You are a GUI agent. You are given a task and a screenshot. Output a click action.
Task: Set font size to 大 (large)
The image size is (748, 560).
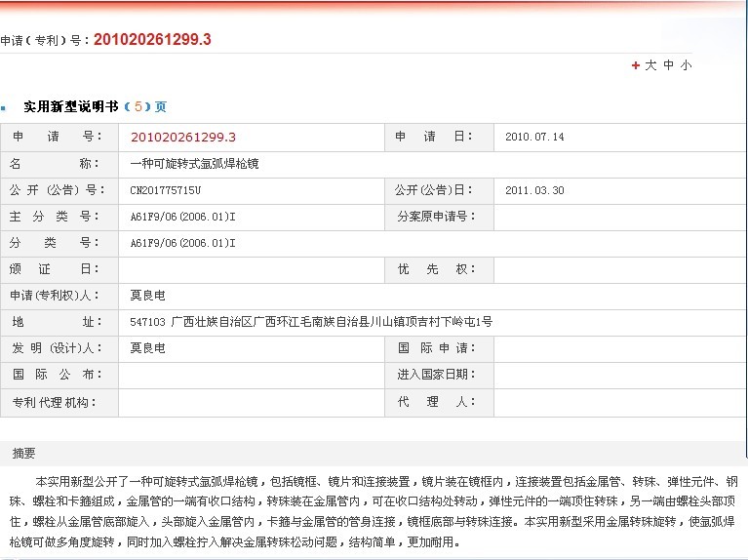[650, 65]
